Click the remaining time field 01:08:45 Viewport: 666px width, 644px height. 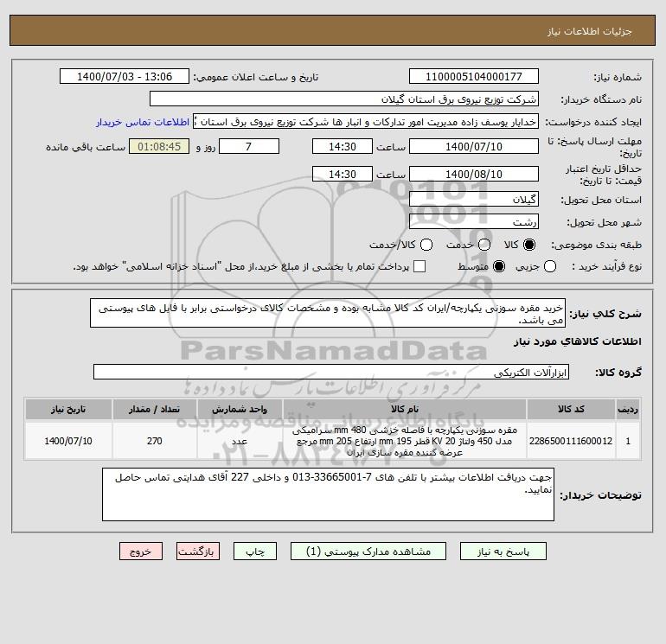[x=159, y=146]
